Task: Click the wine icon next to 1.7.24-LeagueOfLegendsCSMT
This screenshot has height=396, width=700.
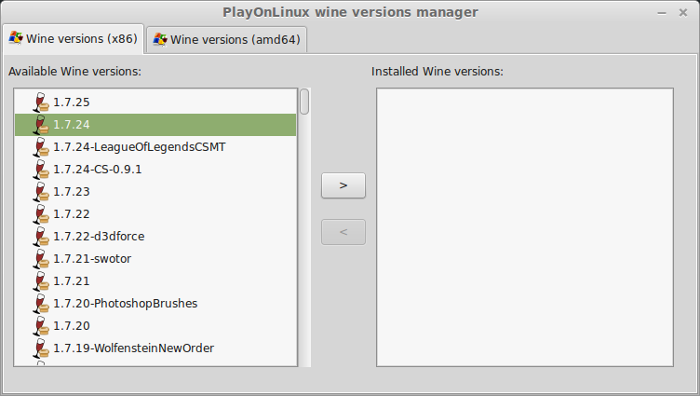Action: (x=41, y=147)
